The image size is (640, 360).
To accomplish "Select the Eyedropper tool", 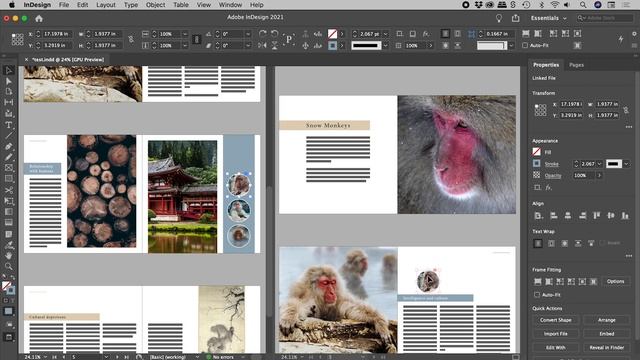I will tap(9, 245).
